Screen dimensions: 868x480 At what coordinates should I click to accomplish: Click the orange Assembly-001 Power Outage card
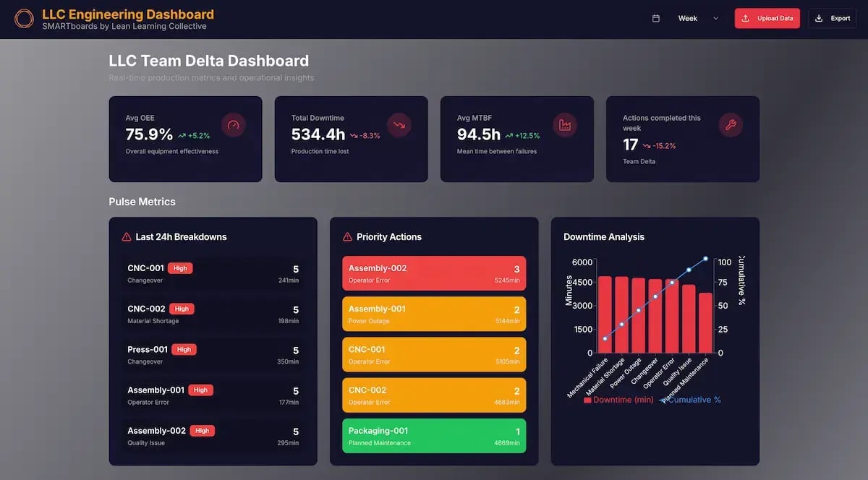[434, 314]
